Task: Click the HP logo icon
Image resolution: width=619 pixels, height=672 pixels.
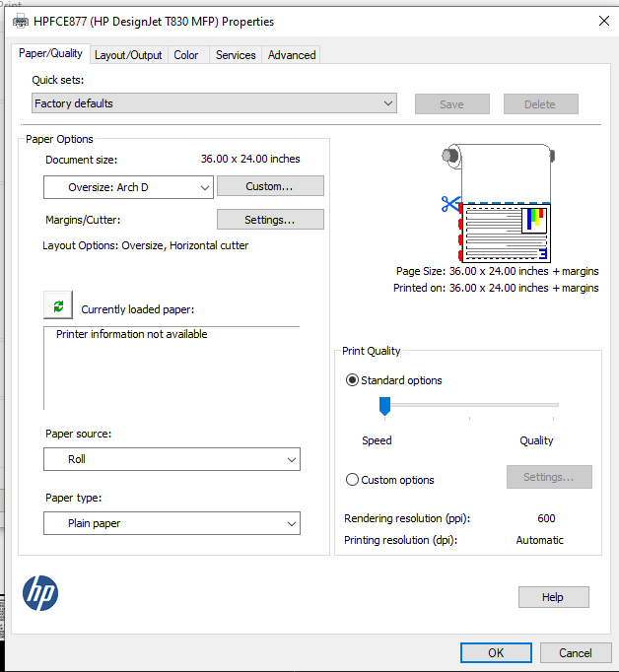Action: 40,593
